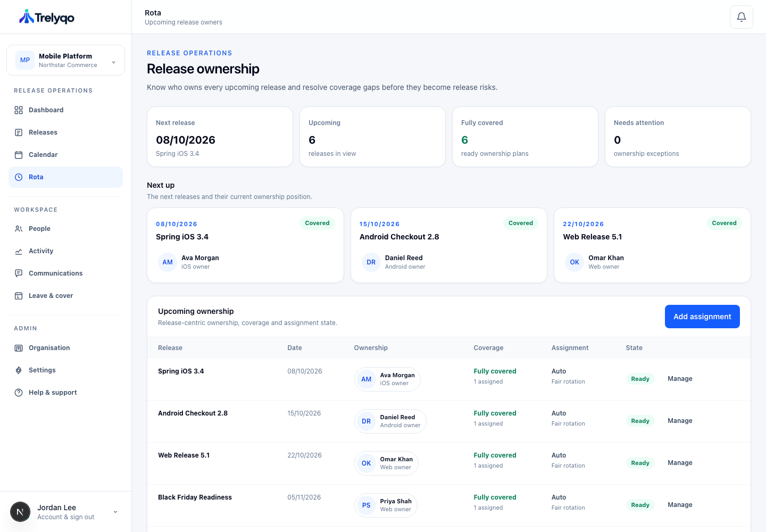Click the Rota clock icon

[x=19, y=177]
